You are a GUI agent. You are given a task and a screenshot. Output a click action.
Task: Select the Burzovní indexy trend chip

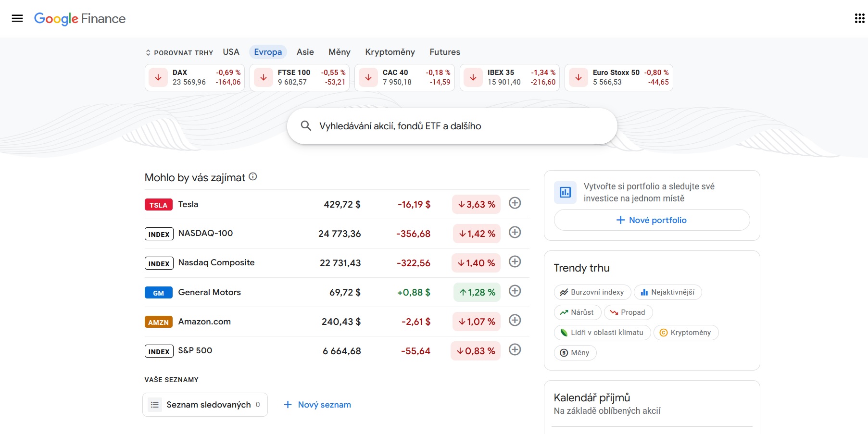[592, 292]
